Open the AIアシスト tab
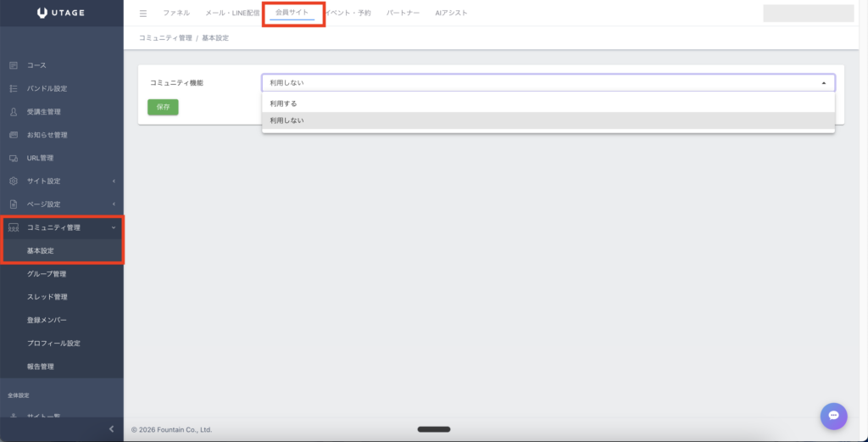The width and height of the screenshot is (868, 442). 451,13
